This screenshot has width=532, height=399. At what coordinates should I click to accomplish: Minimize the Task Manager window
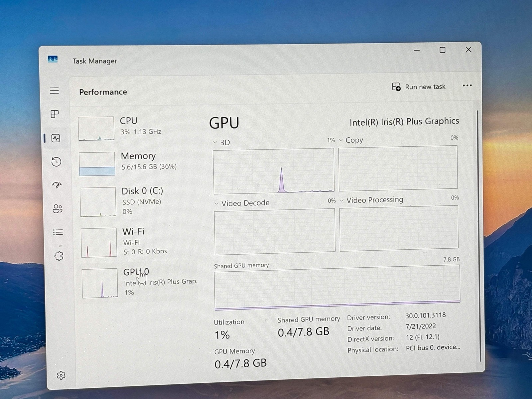click(x=417, y=50)
